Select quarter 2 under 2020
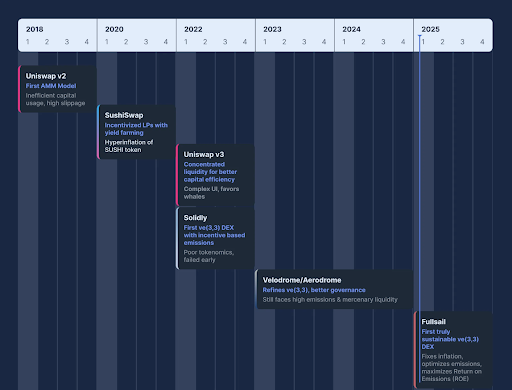 point(126,42)
